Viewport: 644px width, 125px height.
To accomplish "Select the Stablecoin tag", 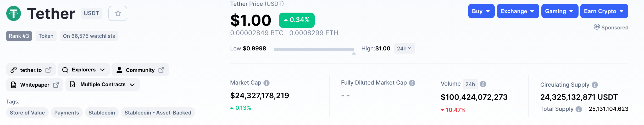I will [x=102, y=113].
